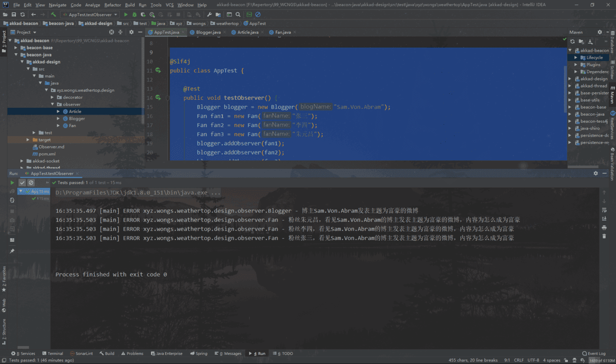Expand Plugins node in Maven panel

576,65
